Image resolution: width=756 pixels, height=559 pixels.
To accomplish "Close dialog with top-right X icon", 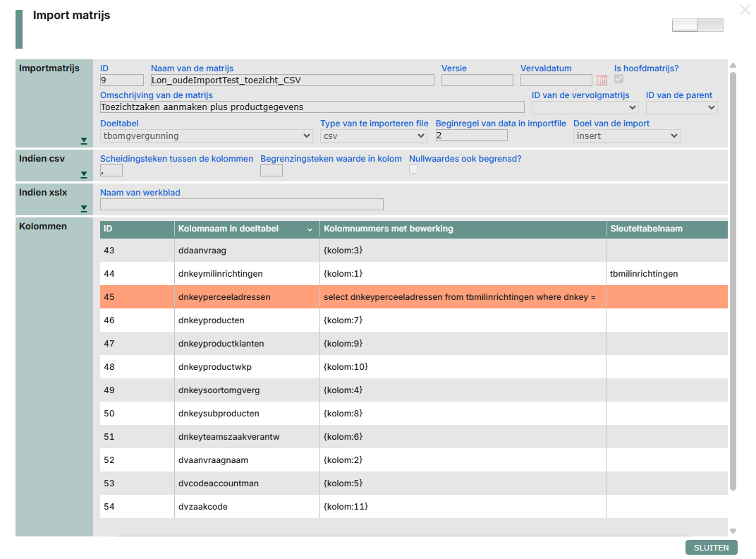I will coord(745,10).
